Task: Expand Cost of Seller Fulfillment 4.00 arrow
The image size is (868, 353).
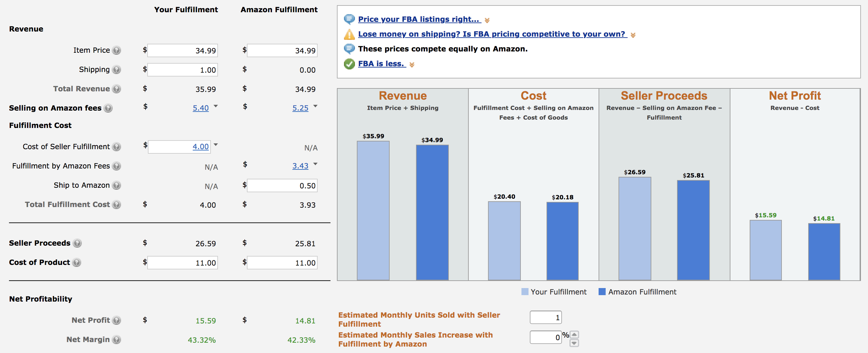Action: pyautogui.click(x=216, y=145)
